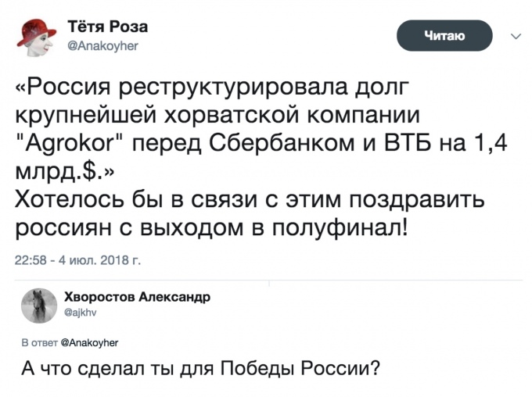
Task: Open the @Anakoyher mention in the reply
Action: 88,342
